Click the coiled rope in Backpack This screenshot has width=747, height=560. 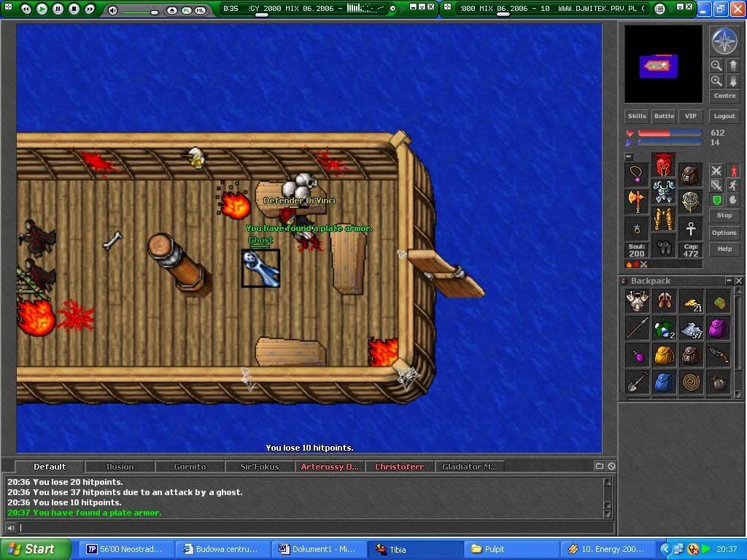pyautogui.click(x=692, y=382)
